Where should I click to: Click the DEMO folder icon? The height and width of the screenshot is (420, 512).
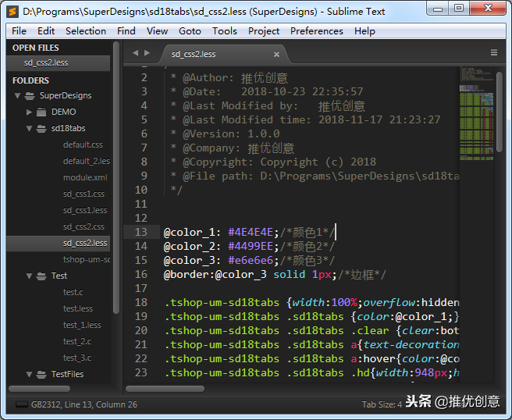click(x=41, y=112)
